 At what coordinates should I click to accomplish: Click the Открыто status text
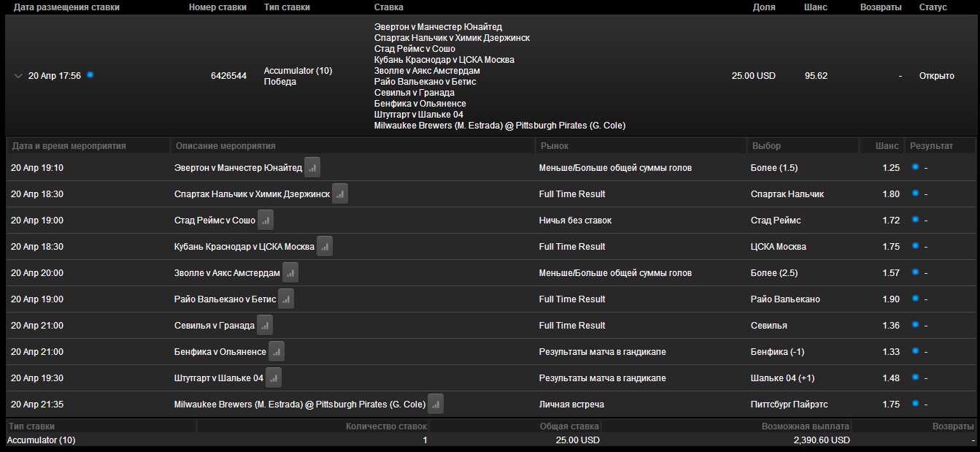(x=937, y=76)
